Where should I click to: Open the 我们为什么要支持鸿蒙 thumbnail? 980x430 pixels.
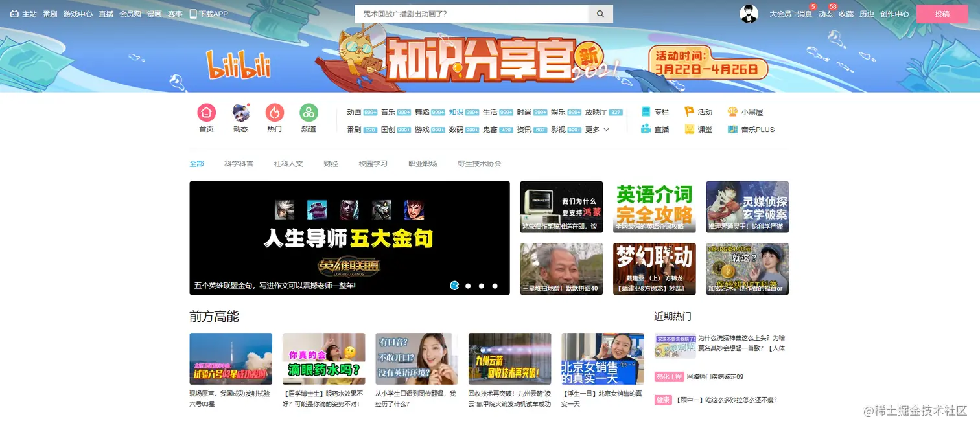point(561,207)
